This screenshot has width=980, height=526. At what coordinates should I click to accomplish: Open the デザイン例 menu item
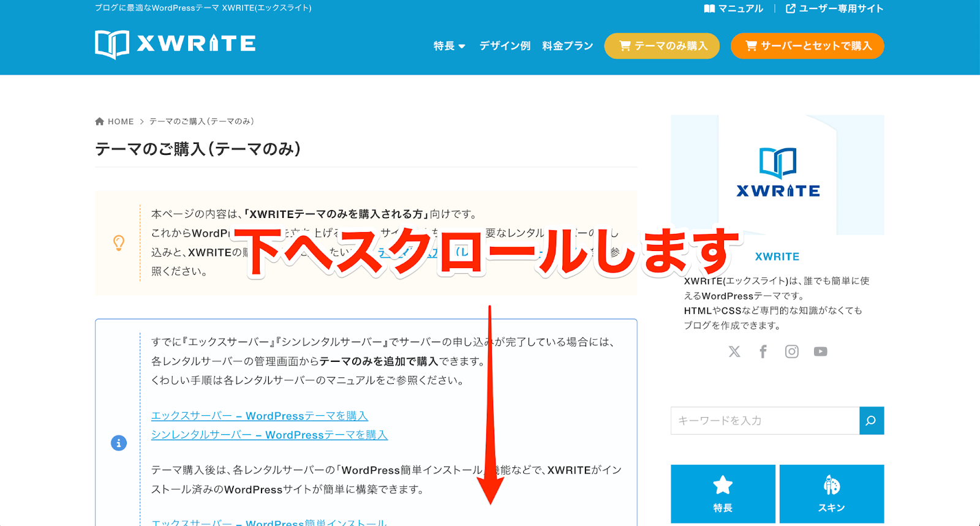click(505, 46)
